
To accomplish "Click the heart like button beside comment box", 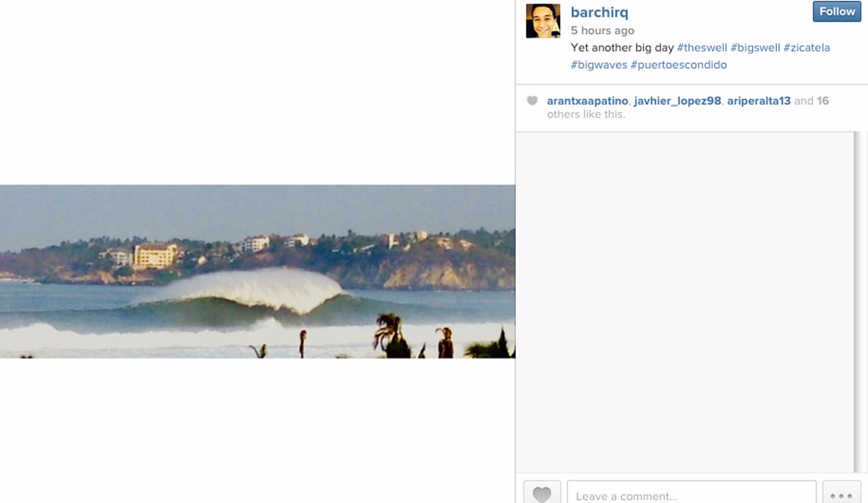I will click(x=542, y=493).
